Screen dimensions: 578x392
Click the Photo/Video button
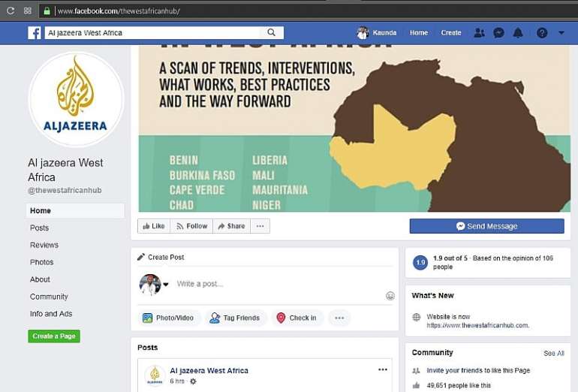point(169,318)
